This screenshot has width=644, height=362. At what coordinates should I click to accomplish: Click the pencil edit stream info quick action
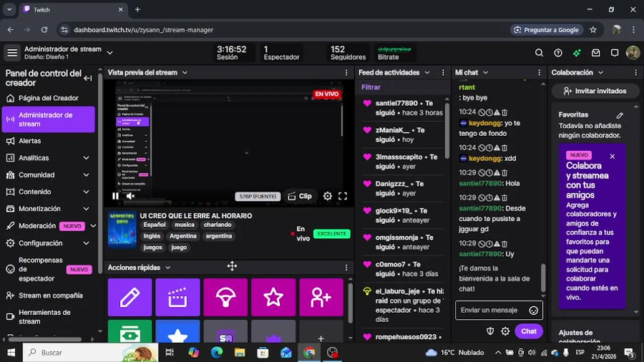[x=130, y=298]
